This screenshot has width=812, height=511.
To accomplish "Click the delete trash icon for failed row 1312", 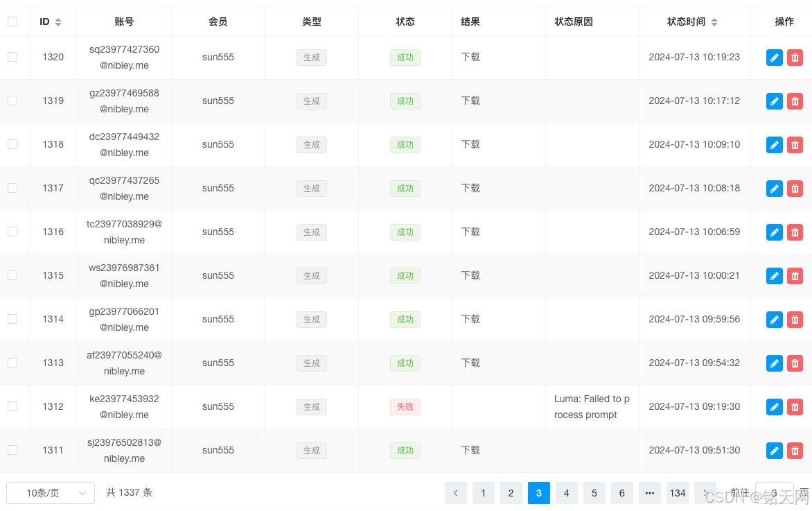I will click(x=795, y=407).
